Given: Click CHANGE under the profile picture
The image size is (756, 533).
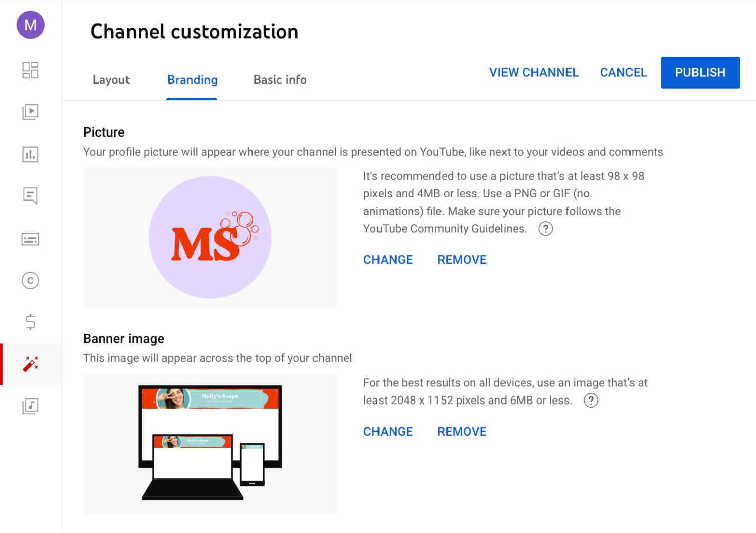Looking at the screenshot, I should [x=388, y=260].
